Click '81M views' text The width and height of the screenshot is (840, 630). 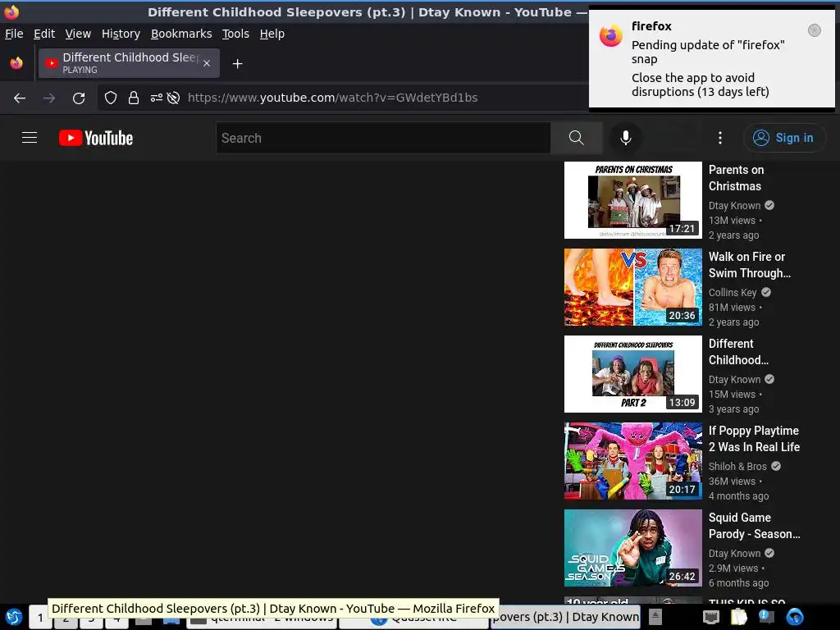(732, 307)
